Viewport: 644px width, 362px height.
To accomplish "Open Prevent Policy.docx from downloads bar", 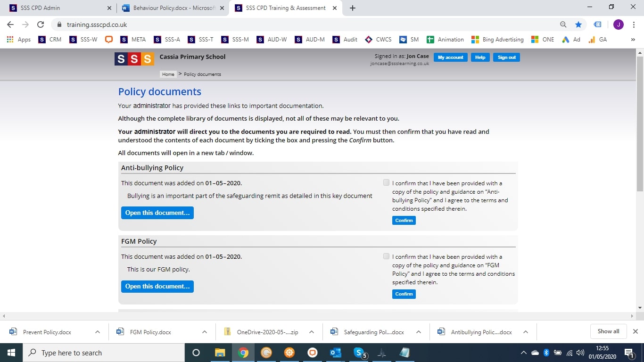I will pyautogui.click(x=47, y=332).
